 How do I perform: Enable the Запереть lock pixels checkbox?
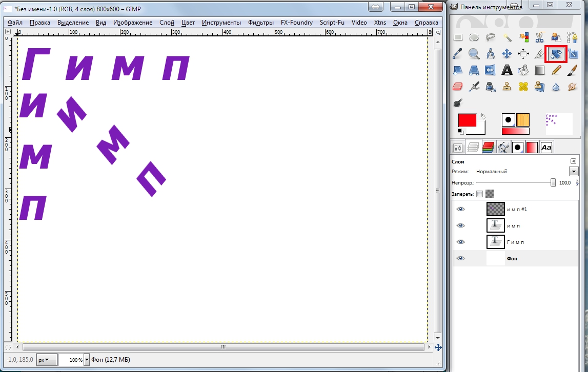coord(479,194)
